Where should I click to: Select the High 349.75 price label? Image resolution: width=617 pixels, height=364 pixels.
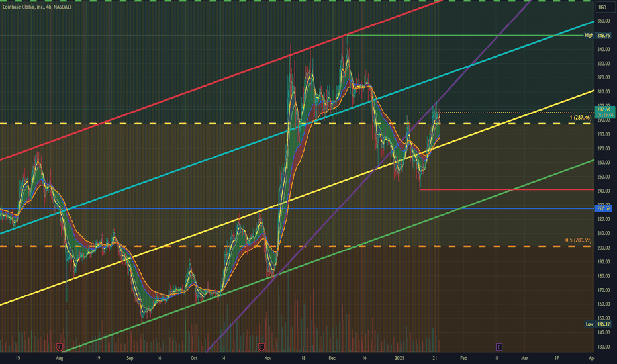tap(597, 36)
